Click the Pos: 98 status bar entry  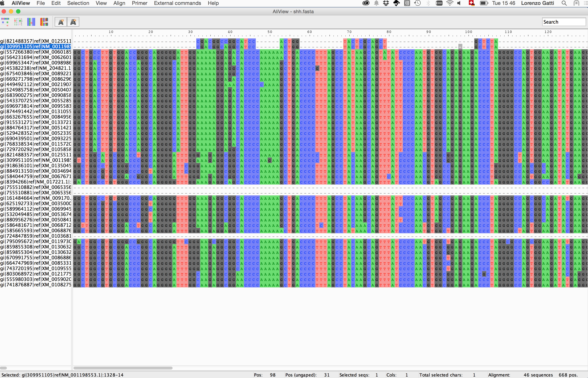coord(265,375)
